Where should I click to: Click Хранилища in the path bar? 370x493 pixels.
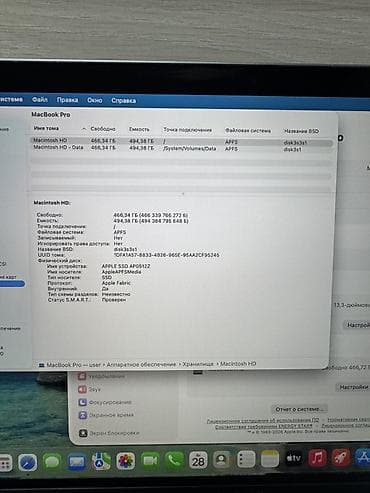click(198, 364)
